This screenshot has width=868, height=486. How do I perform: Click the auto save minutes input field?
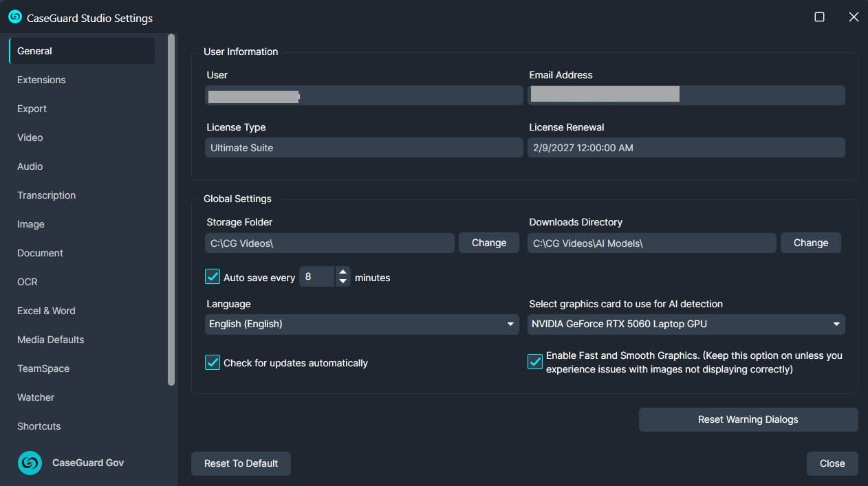coord(316,277)
